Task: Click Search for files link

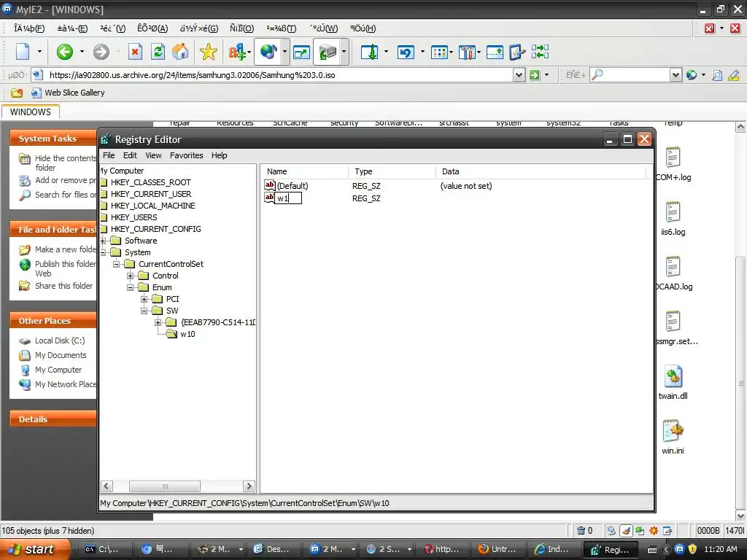Action: tap(65, 195)
